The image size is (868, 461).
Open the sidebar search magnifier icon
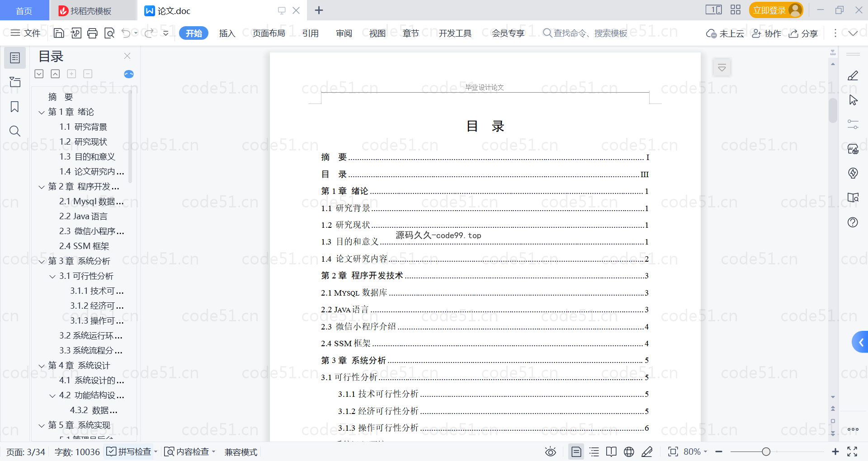[15, 131]
